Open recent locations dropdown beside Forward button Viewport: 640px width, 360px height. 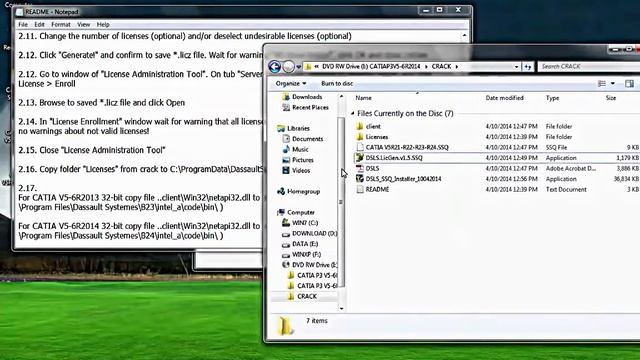(x=299, y=67)
